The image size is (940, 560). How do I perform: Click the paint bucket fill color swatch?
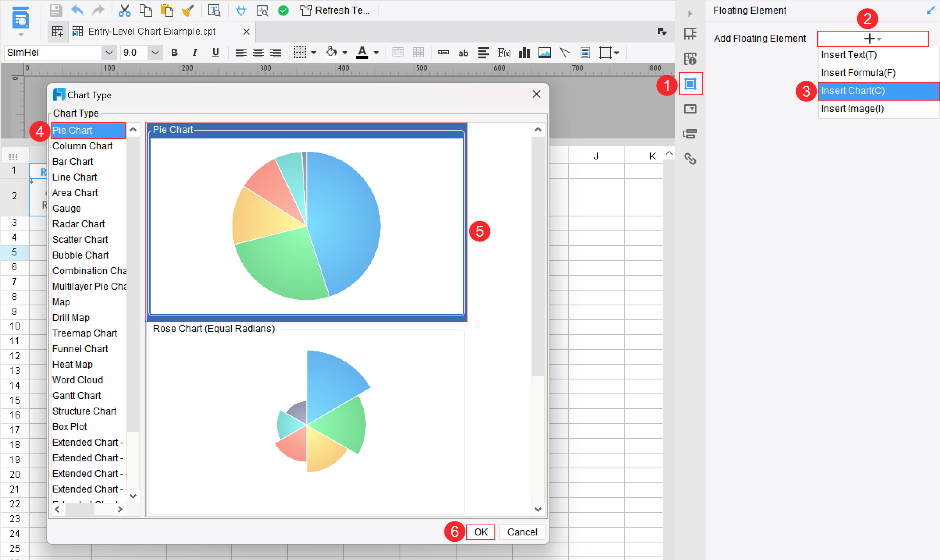click(331, 52)
